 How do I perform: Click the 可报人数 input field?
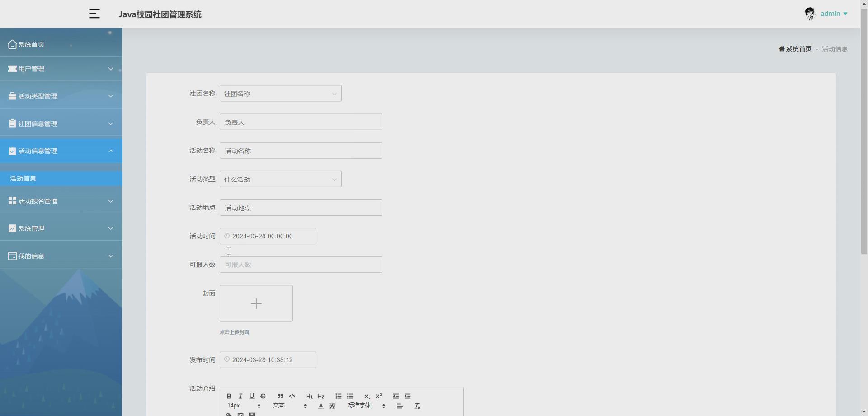(301, 265)
